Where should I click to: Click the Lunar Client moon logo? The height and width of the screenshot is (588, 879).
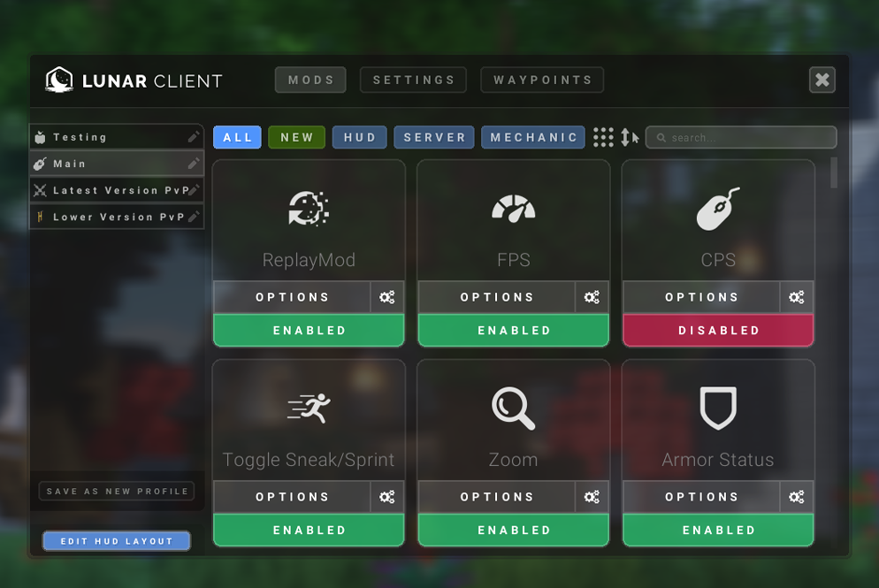60,80
